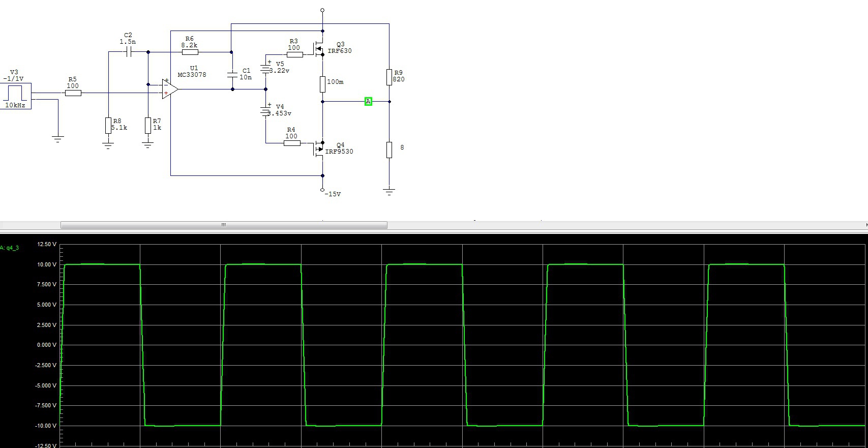
Task: Click the "-1/1V" amplitude label
Action: tap(13, 79)
